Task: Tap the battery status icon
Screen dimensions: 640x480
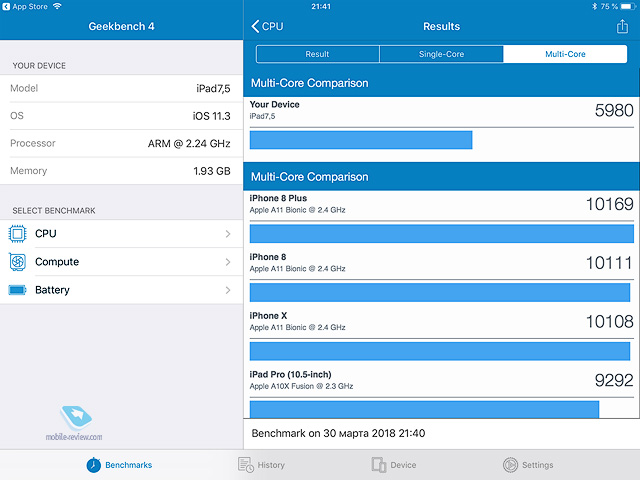Action: pos(629,6)
